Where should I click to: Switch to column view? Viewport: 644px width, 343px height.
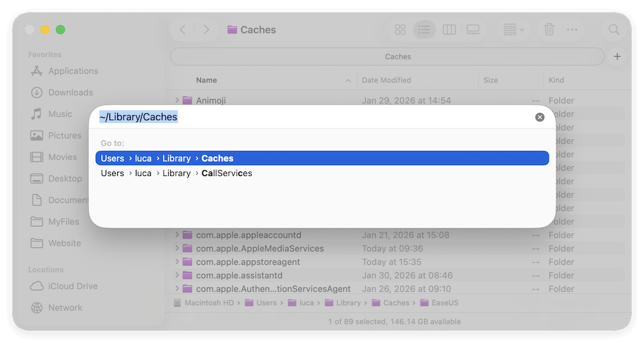click(449, 30)
